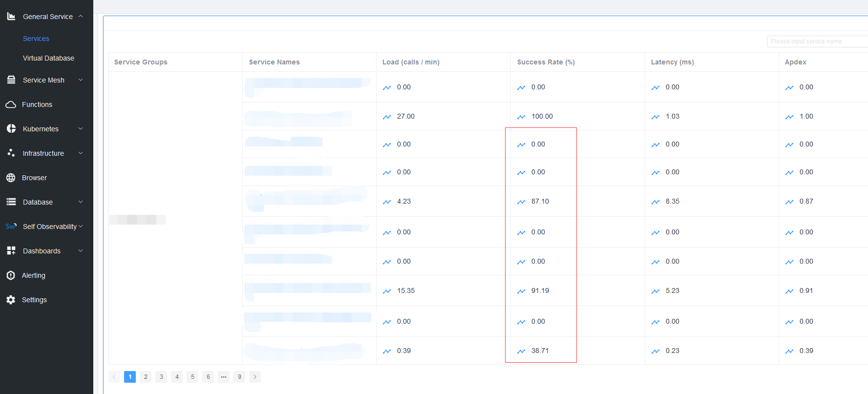
Task: Jump to last page 9
Action: click(x=239, y=377)
